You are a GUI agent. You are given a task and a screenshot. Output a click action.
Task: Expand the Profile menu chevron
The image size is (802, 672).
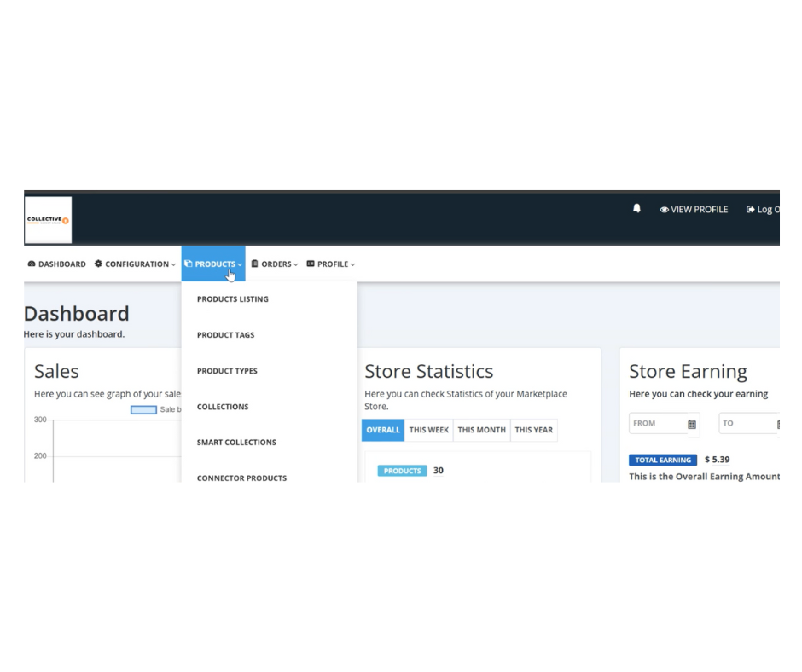pyautogui.click(x=352, y=265)
